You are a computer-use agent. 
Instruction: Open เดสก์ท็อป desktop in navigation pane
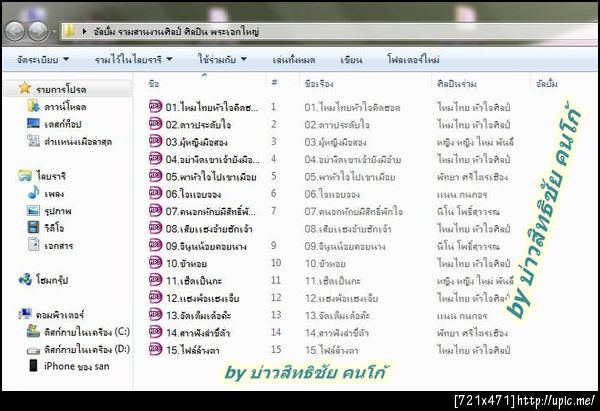tap(63, 124)
